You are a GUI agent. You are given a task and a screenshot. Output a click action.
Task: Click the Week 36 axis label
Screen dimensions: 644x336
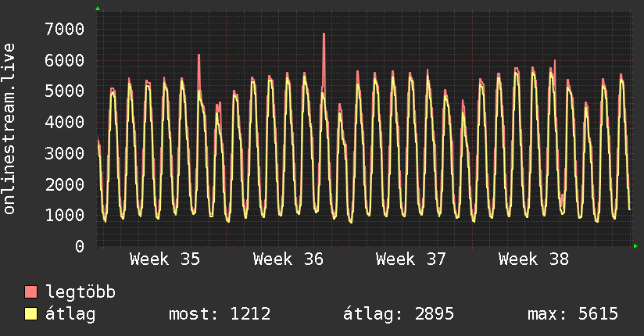point(288,259)
